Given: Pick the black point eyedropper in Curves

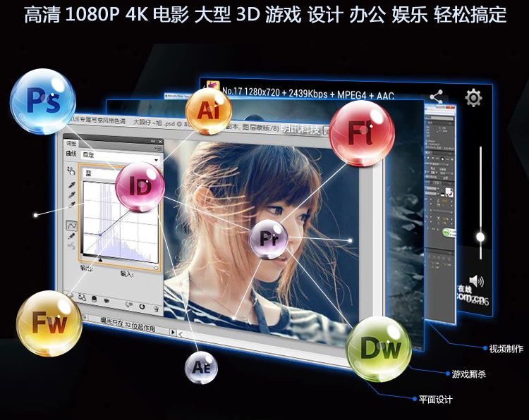Looking at the screenshot, I should pyautogui.click(x=72, y=185).
